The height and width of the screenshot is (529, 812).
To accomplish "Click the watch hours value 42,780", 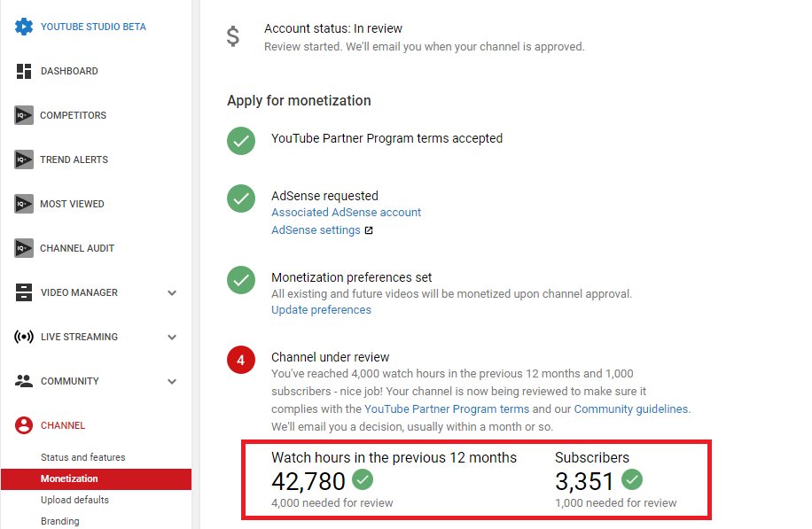I will click(308, 481).
